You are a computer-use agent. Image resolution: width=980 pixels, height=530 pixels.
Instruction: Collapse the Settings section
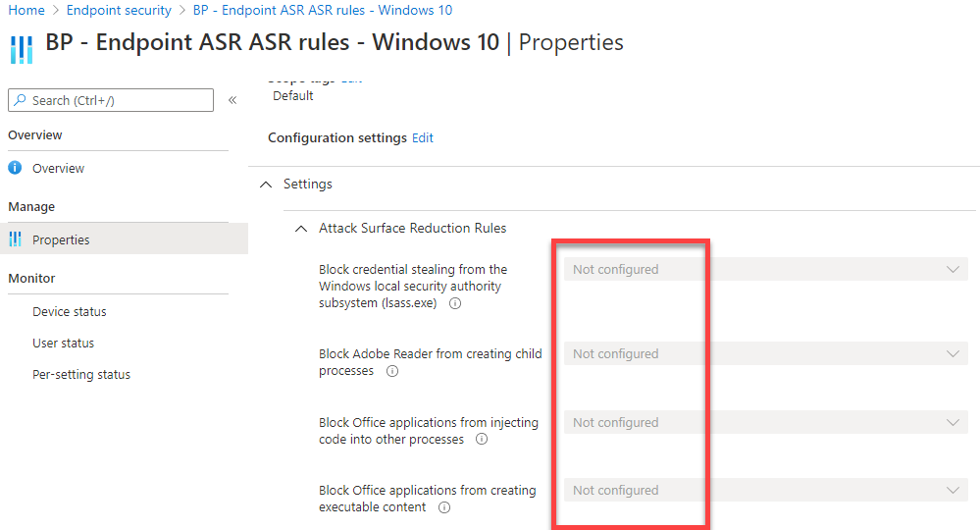266,184
